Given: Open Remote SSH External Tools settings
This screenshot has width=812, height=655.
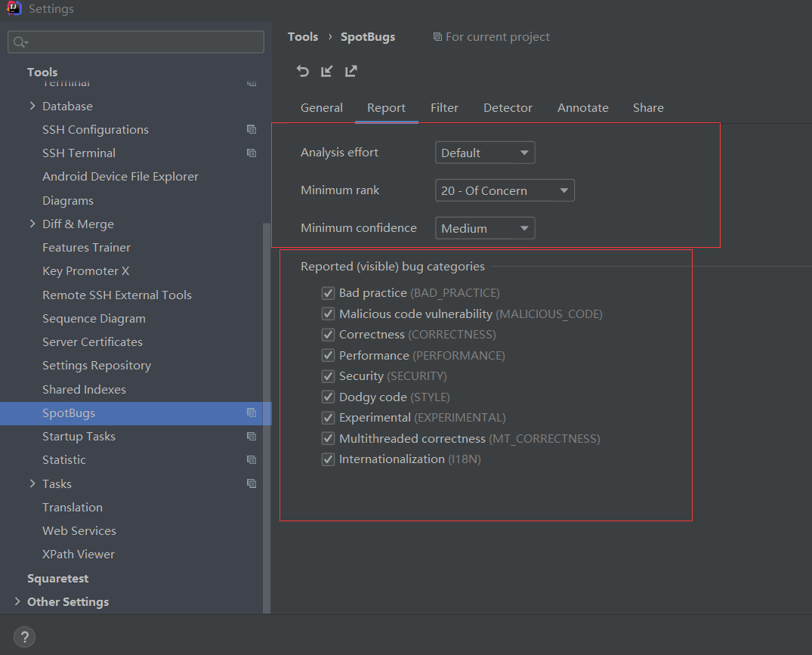Looking at the screenshot, I should (x=117, y=295).
